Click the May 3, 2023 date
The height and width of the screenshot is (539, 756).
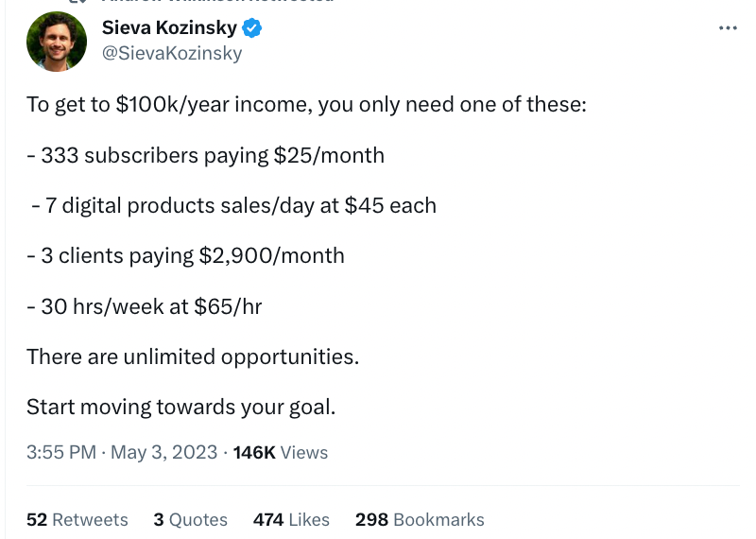tap(163, 452)
